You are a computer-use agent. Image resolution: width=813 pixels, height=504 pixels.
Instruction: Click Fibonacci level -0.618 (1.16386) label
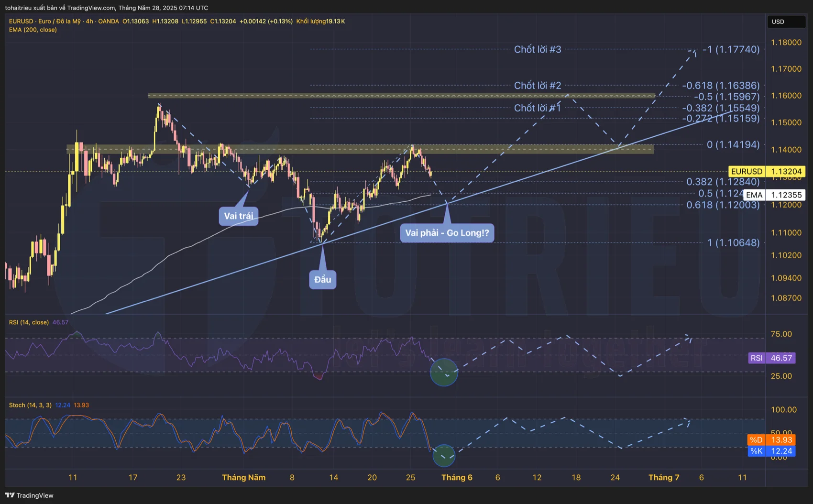(721, 86)
